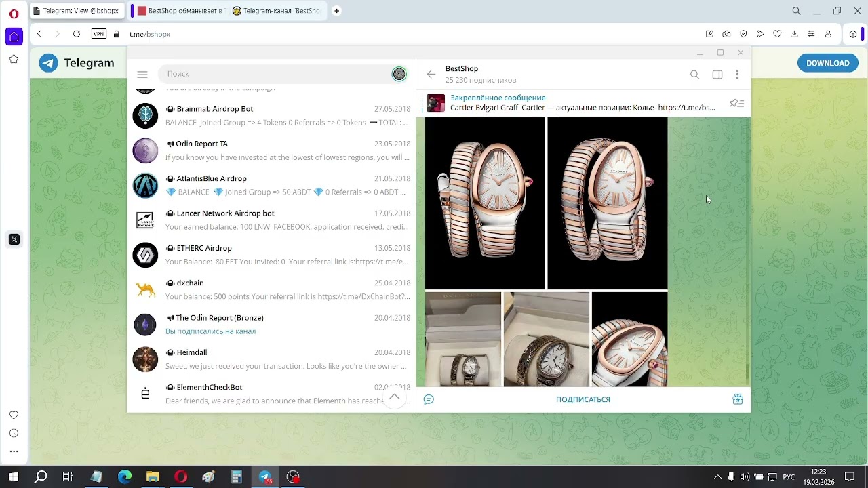This screenshot has width=868, height=488.
Task: View the first large Bvlgari watch photo
Action: point(485,203)
